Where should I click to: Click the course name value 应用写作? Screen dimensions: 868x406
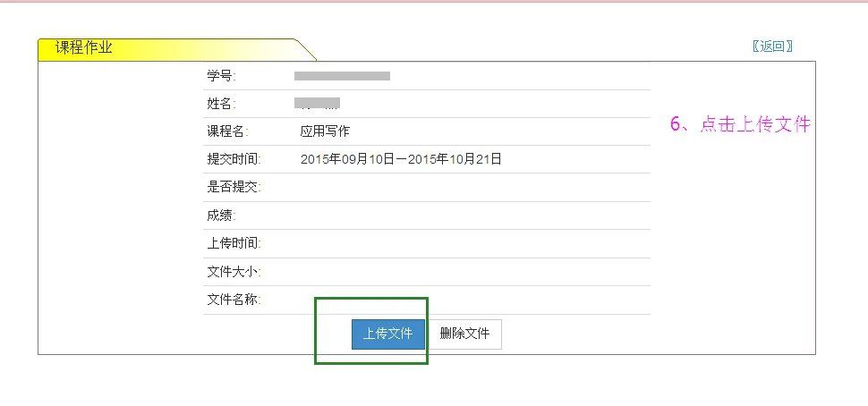pyautogui.click(x=325, y=131)
